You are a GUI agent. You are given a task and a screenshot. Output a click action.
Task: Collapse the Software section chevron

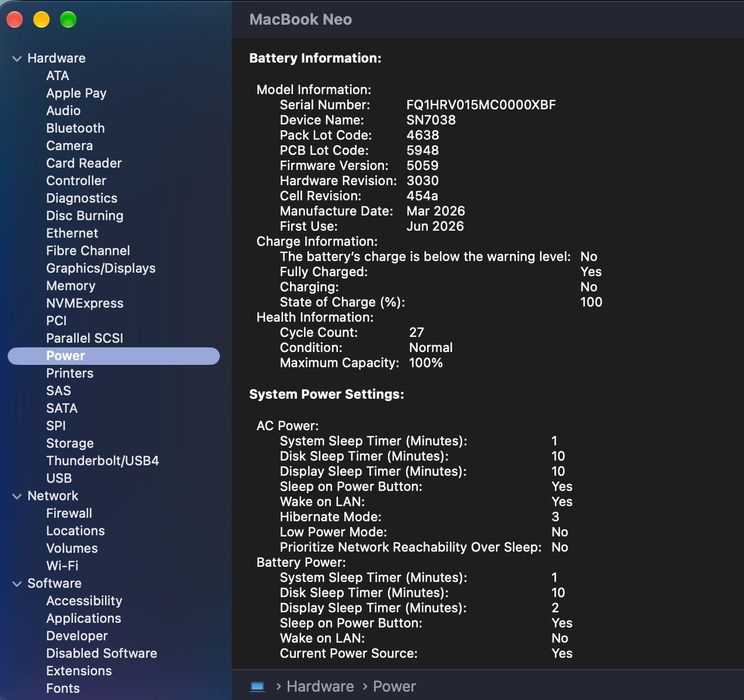17,584
